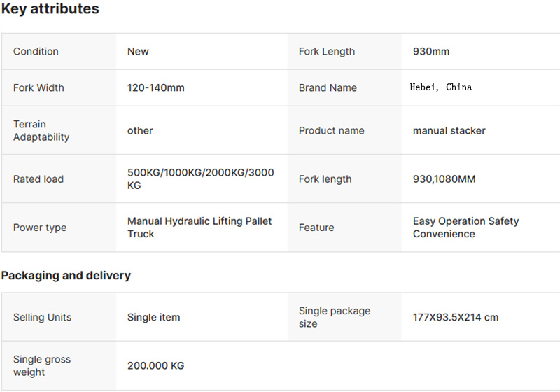
Task: Click the Brand Name label
Action: click(x=328, y=87)
